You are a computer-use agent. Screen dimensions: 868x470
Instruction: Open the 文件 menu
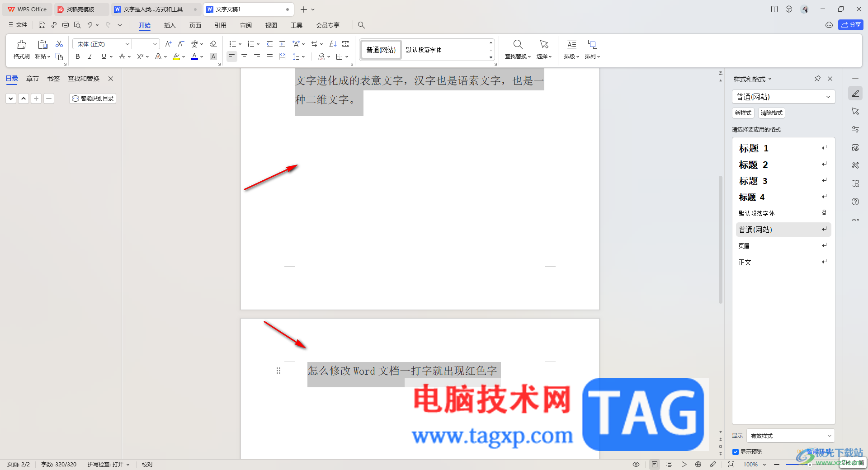pyautogui.click(x=18, y=25)
